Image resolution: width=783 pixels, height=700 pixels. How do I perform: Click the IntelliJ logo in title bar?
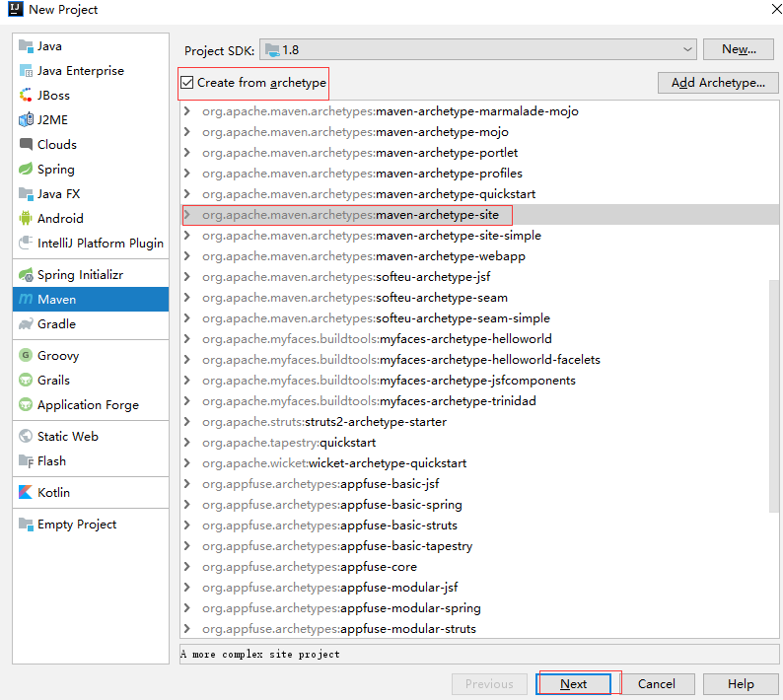[x=16, y=9]
